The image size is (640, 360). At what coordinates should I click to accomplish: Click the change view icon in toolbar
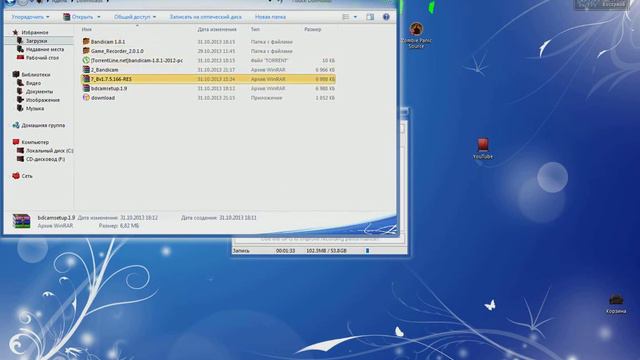(346, 17)
